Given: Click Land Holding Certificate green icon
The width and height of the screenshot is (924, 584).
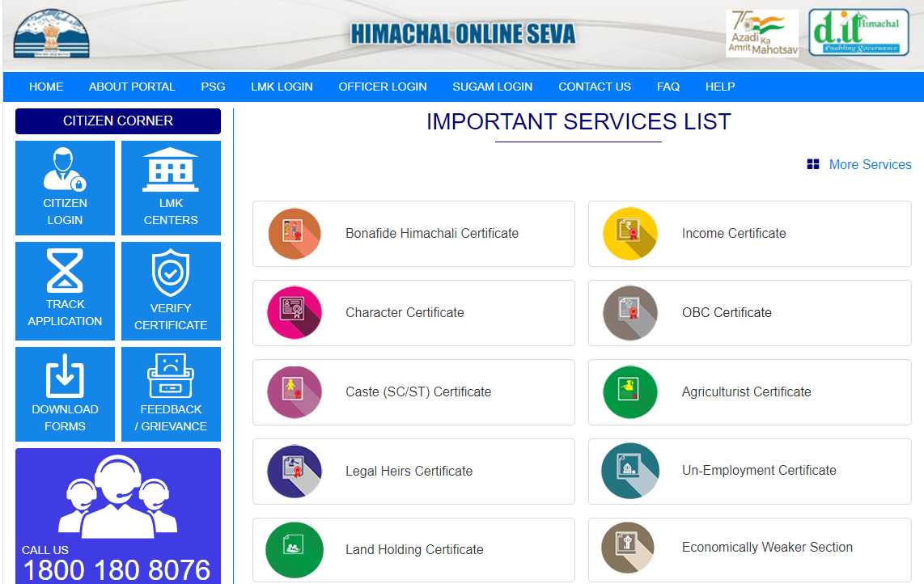Looking at the screenshot, I should pyautogui.click(x=295, y=550).
